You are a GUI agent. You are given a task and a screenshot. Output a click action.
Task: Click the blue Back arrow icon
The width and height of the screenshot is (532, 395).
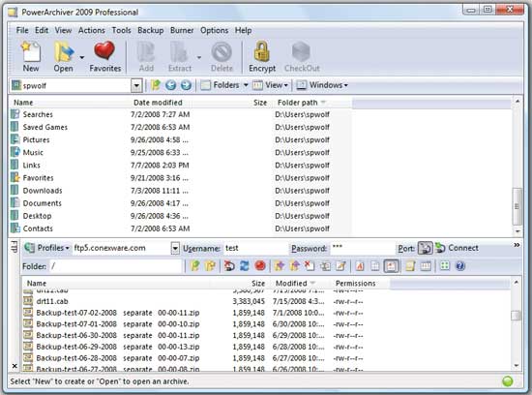tap(170, 85)
